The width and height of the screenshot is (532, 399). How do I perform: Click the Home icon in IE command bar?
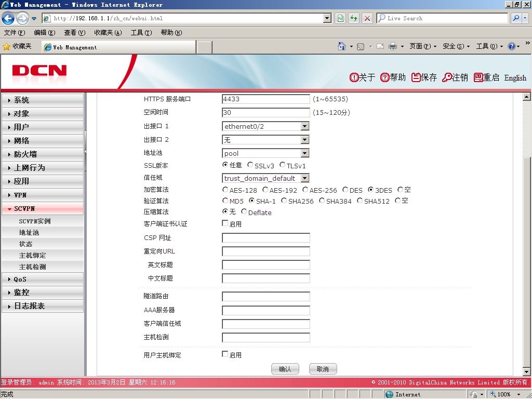(x=342, y=46)
